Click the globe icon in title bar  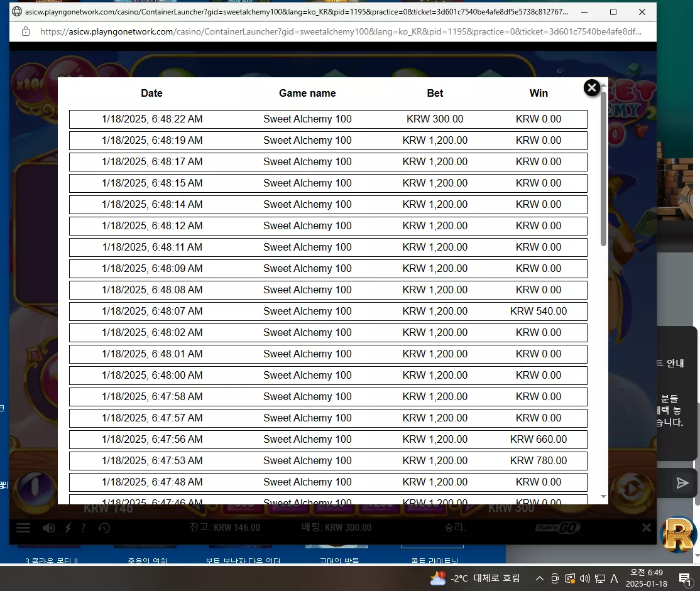tap(17, 11)
